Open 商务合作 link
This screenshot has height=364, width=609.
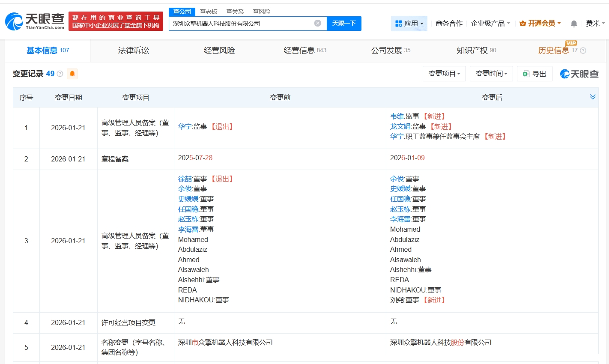(449, 24)
